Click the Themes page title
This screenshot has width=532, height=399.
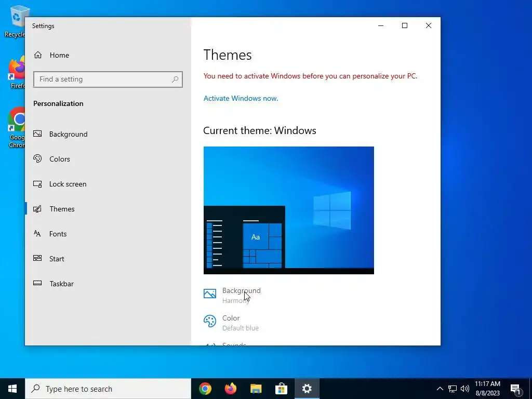[x=228, y=55]
